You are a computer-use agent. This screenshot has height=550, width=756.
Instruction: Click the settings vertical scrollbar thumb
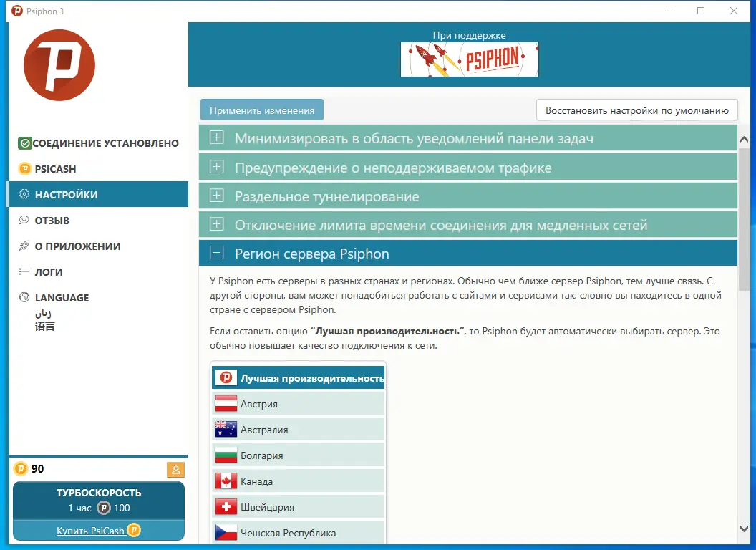(x=744, y=220)
